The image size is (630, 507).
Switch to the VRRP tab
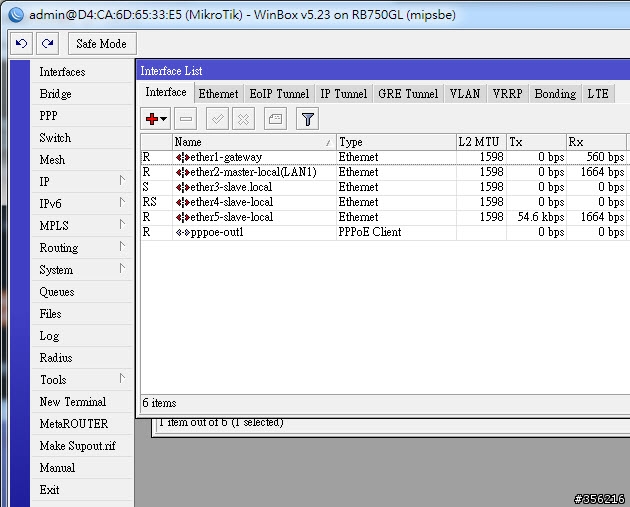coord(508,94)
